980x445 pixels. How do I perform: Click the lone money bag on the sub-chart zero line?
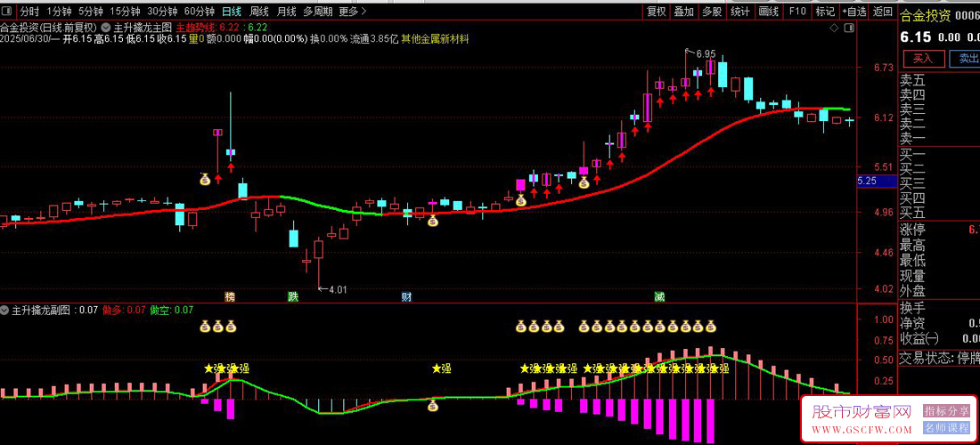432,407
